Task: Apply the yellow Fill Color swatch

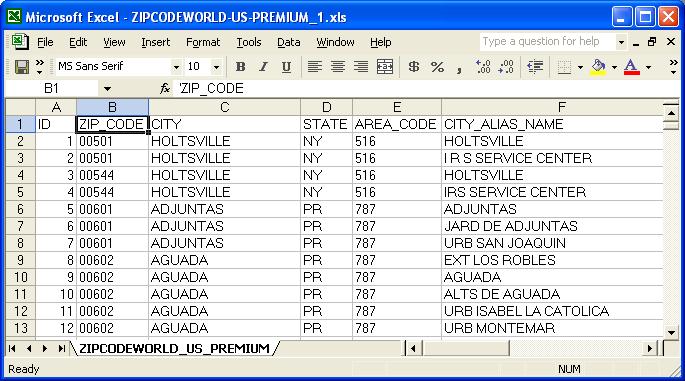Action: [x=598, y=67]
